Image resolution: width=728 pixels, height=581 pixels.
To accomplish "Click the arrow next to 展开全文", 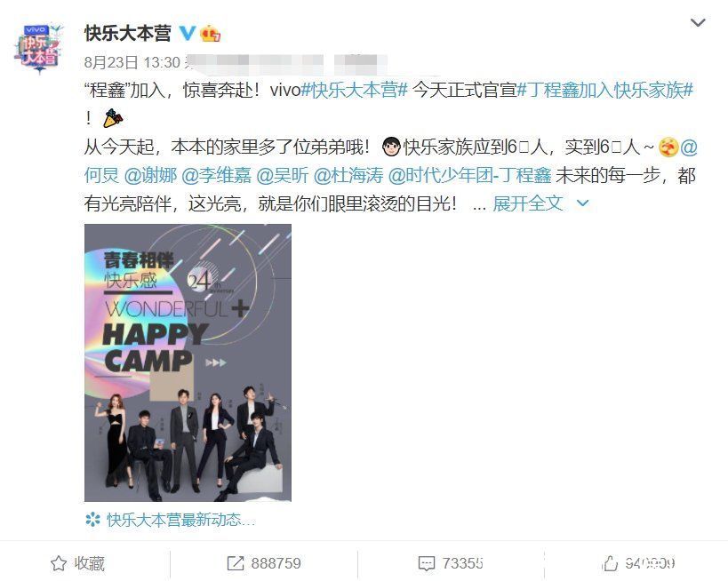I will pyautogui.click(x=582, y=203).
